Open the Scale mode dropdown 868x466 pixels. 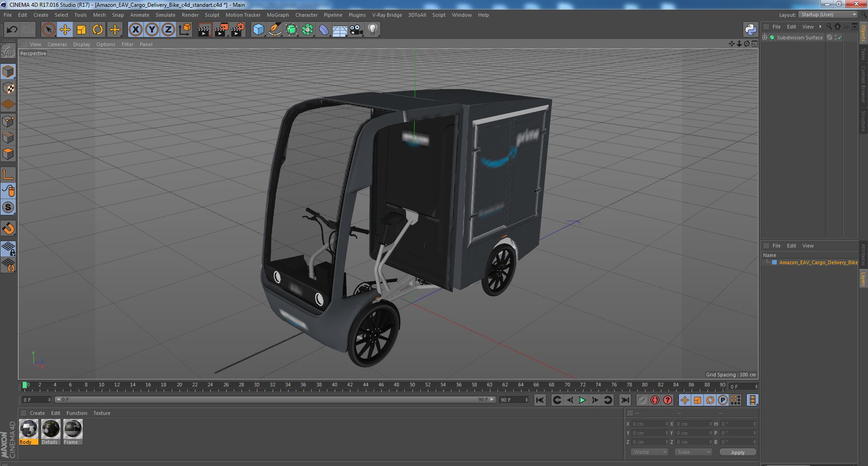693,452
